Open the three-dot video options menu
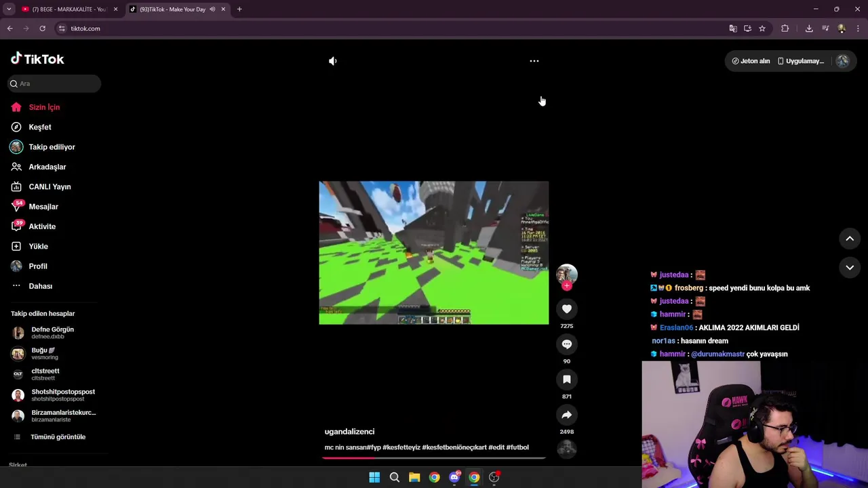This screenshot has width=868, height=488. point(534,61)
